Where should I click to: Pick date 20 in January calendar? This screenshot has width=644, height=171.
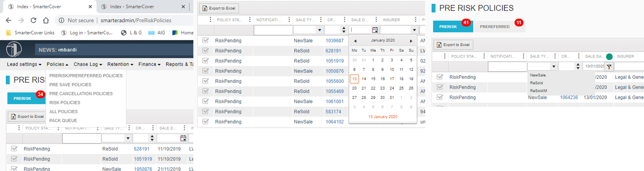click(x=354, y=88)
